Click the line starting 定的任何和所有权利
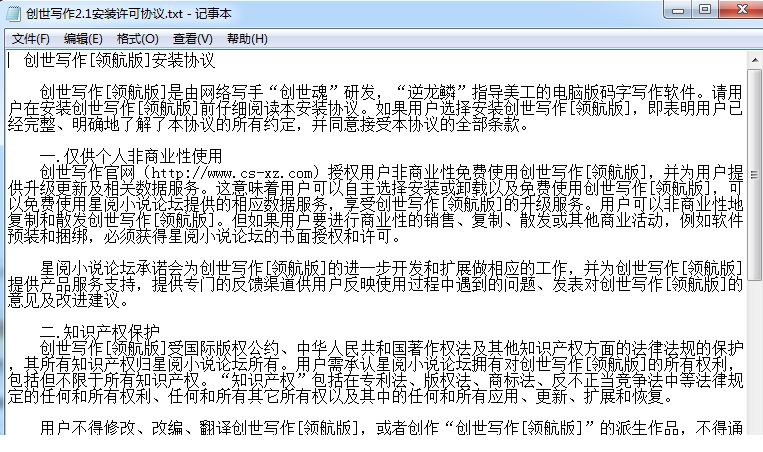This screenshot has width=763, height=452. pyautogui.click(x=341, y=396)
